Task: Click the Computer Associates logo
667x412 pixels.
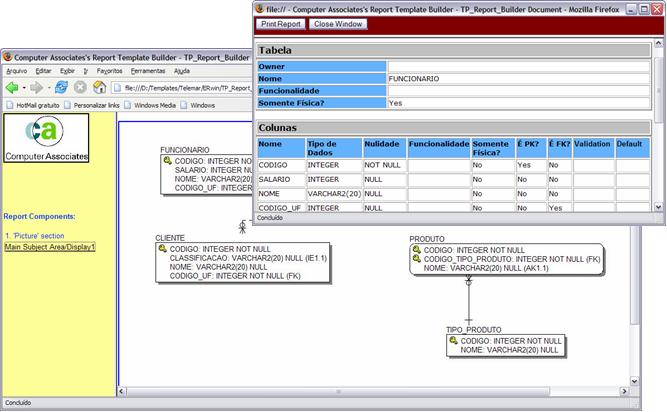Action: [46, 138]
